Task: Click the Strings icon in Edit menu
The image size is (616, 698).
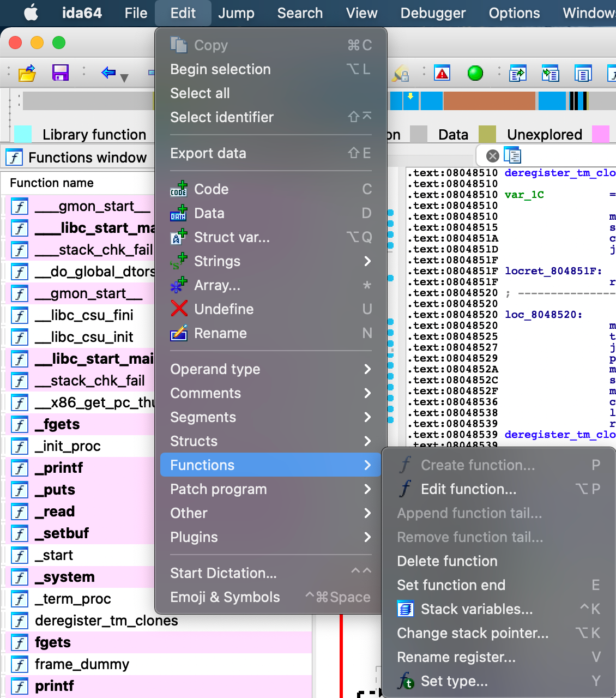Action: click(179, 261)
